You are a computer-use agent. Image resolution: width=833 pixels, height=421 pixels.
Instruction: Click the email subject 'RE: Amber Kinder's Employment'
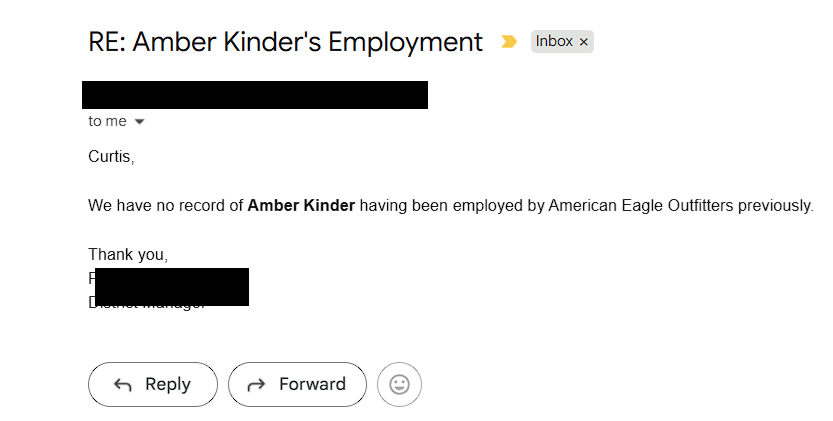pyautogui.click(x=285, y=42)
